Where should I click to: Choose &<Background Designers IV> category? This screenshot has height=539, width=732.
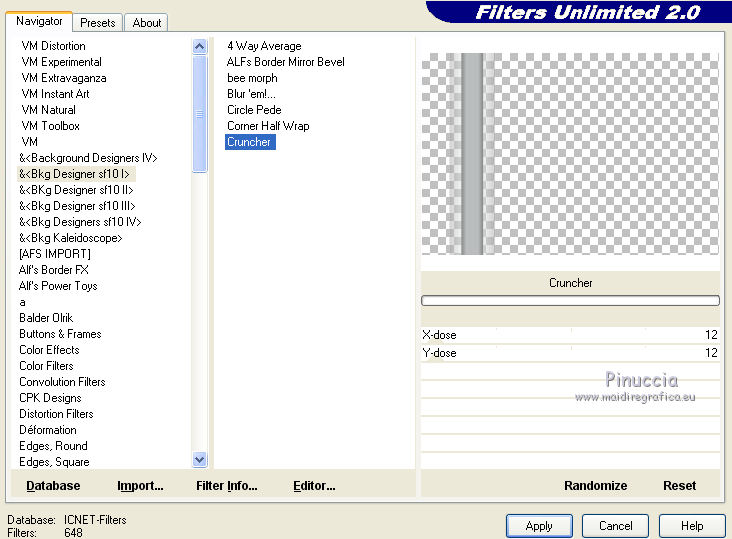[88, 158]
